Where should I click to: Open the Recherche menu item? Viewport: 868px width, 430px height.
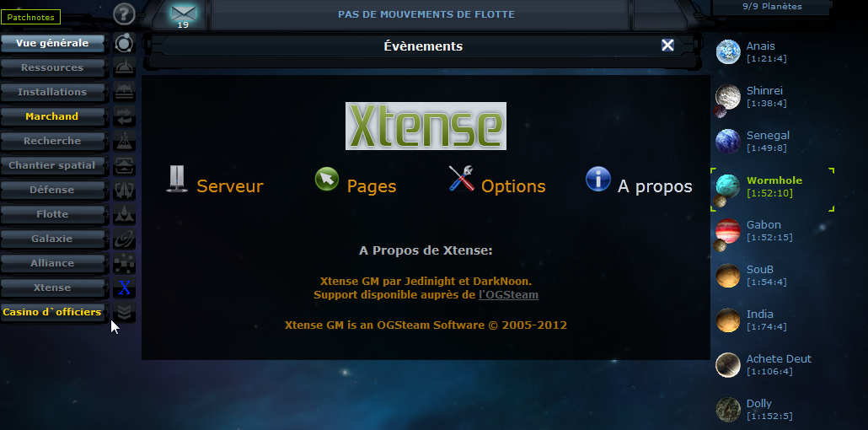click(x=52, y=141)
